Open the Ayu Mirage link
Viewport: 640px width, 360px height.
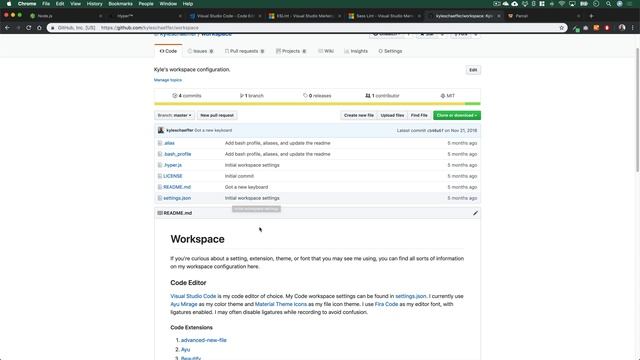(184, 304)
